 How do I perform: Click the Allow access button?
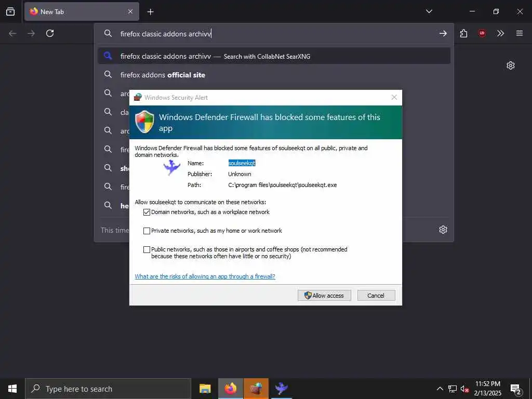pyautogui.click(x=324, y=295)
